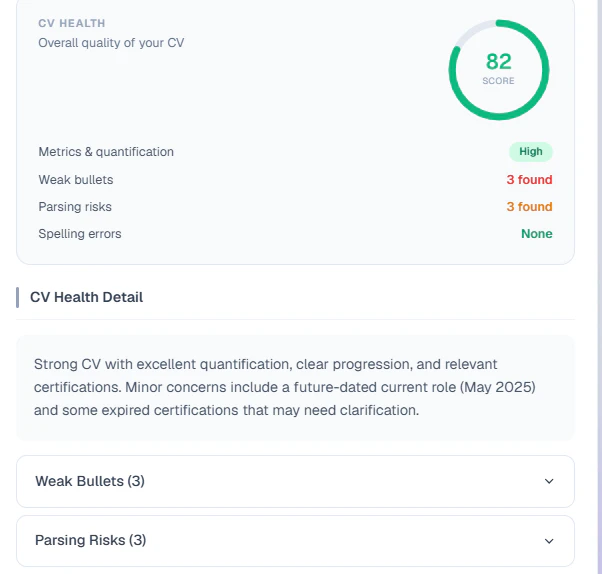Click the orange "3 found" parsing risks count
This screenshot has height=574, width=602.
coord(529,207)
